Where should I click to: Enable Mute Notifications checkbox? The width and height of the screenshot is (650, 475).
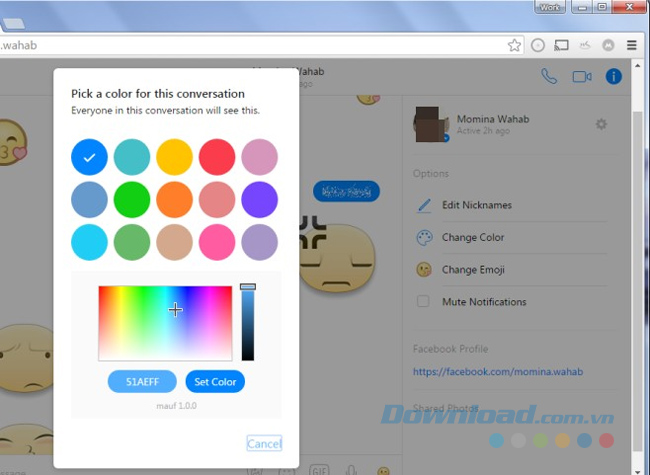tap(423, 301)
